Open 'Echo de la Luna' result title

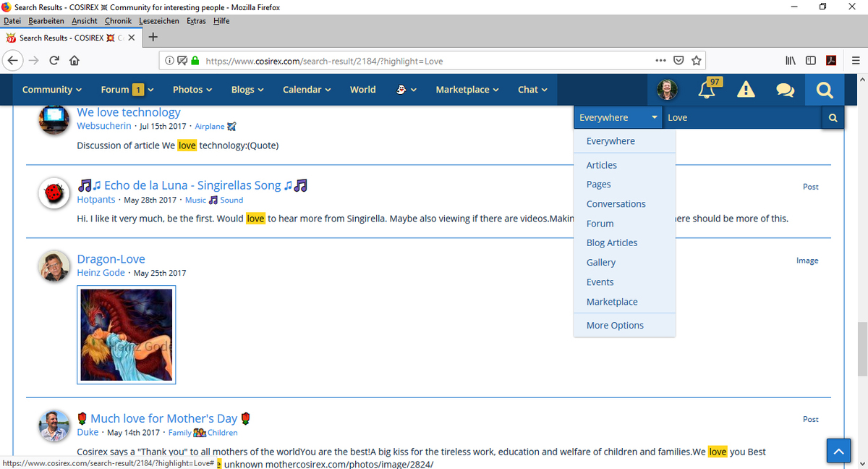click(192, 185)
